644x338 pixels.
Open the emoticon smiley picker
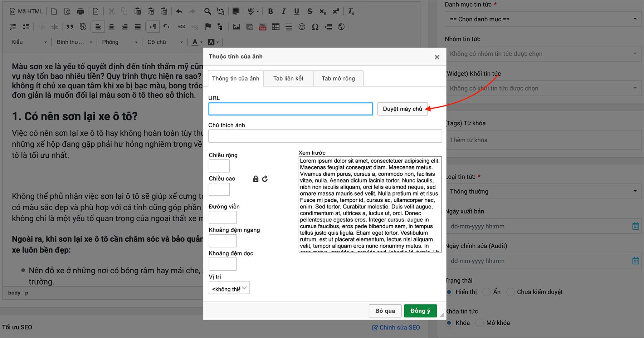[x=302, y=27]
